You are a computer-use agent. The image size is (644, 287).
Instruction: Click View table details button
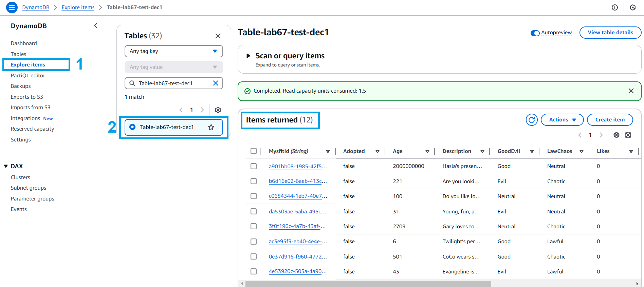(x=610, y=33)
